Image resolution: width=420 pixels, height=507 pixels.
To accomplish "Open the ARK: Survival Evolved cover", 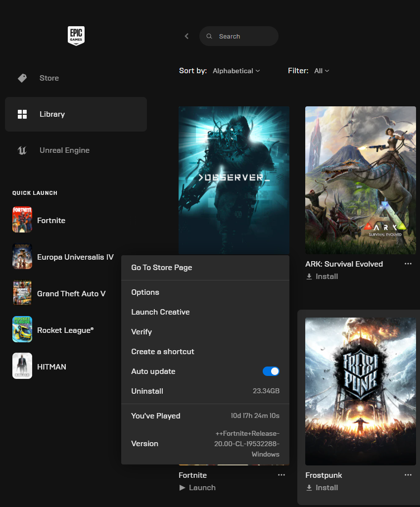I will [x=361, y=181].
